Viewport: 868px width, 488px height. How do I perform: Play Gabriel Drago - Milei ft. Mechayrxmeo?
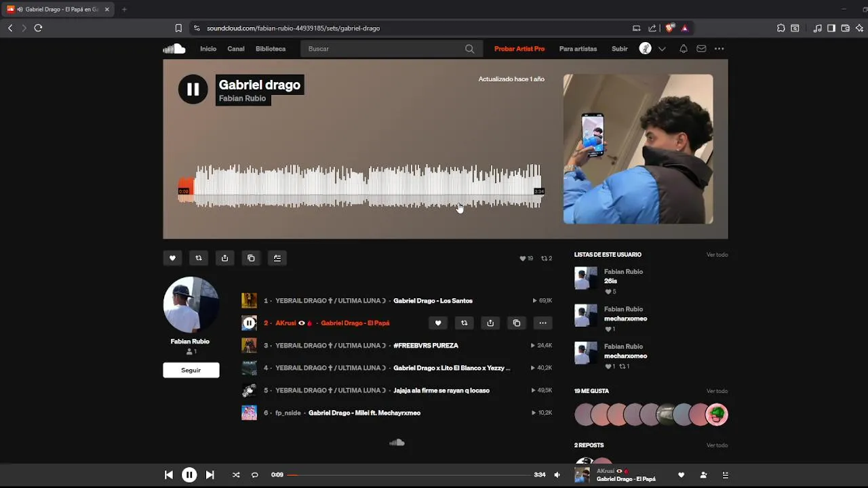pyautogui.click(x=364, y=413)
